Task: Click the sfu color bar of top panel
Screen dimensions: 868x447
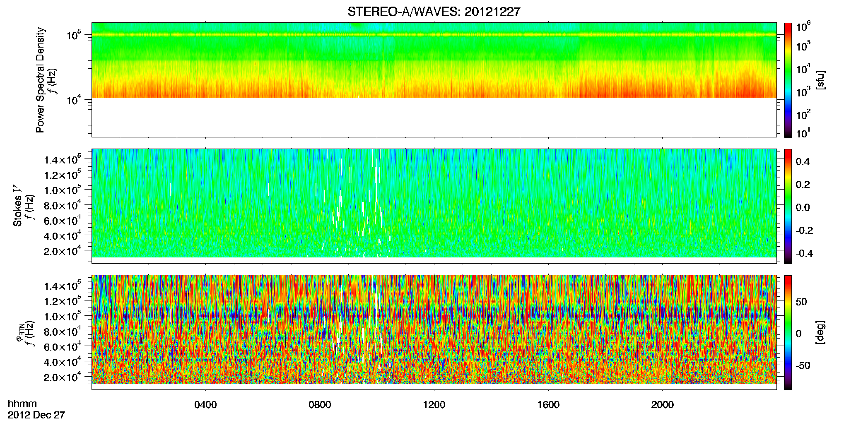Action: point(788,80)
